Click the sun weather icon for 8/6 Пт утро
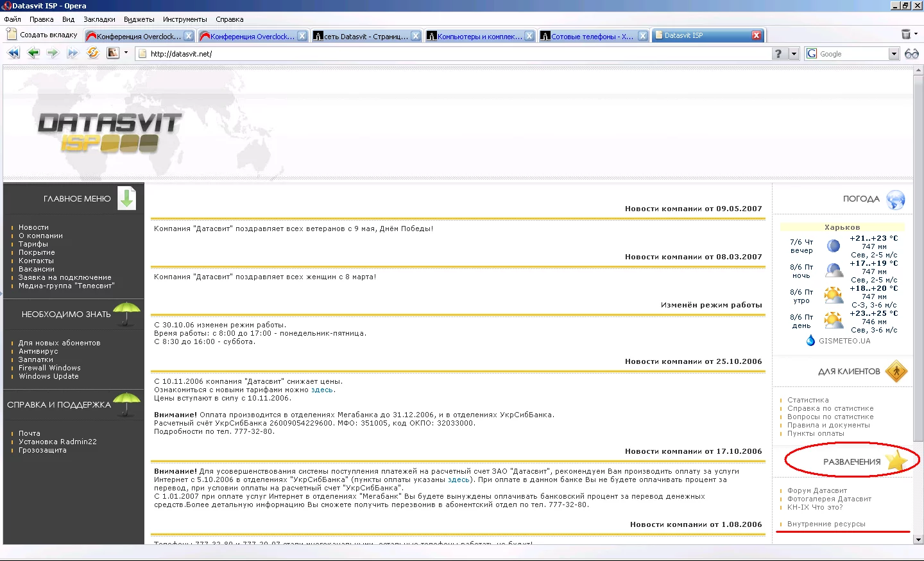The width and height of the screenshot is (924, 561). click(834, 295)
